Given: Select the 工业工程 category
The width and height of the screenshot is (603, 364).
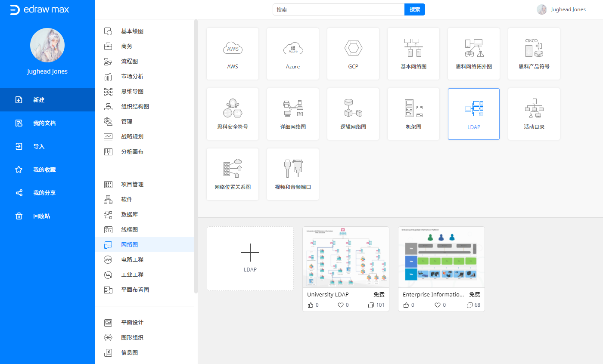Looking at the screenshot, I should point(144,275).
